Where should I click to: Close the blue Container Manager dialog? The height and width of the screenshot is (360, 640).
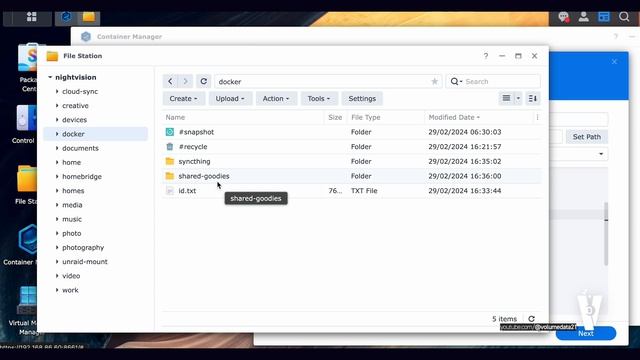614,62
